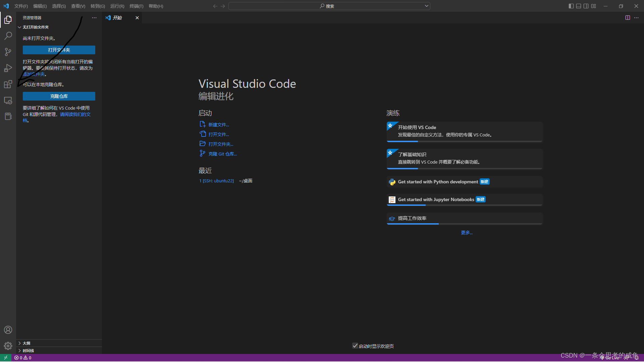The height and width of the screenshot is (362, 644).
Task: Open Get started with Python development walkthrough
Action: 464,182
